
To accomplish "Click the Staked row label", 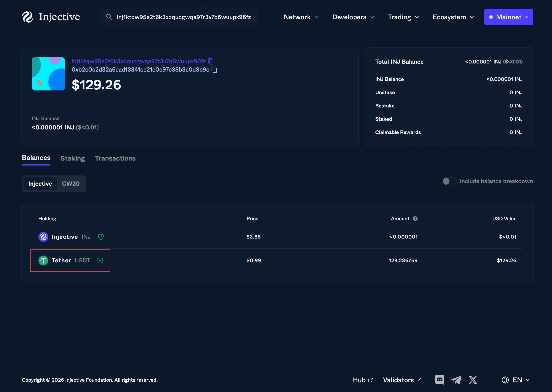I will point(383,119).
